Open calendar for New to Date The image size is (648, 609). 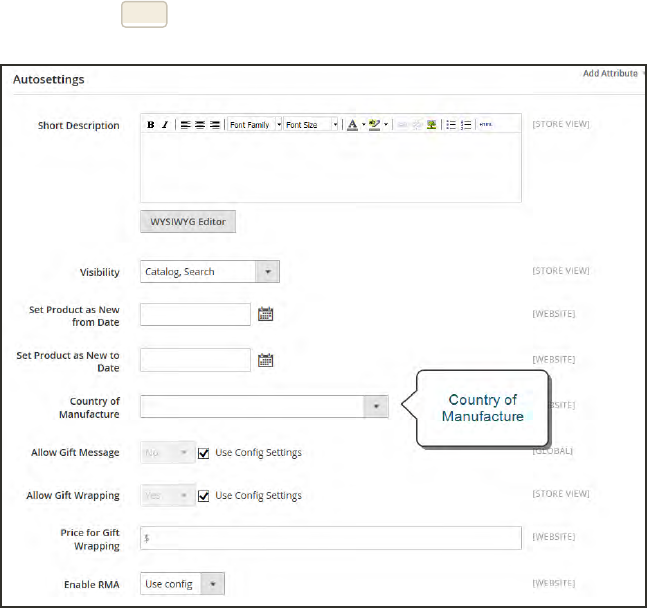click(x=266, y=360)
